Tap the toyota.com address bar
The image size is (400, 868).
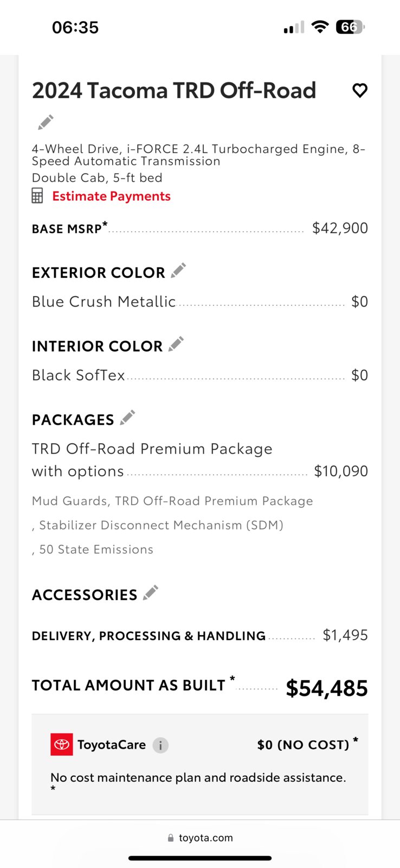(200, 838)
